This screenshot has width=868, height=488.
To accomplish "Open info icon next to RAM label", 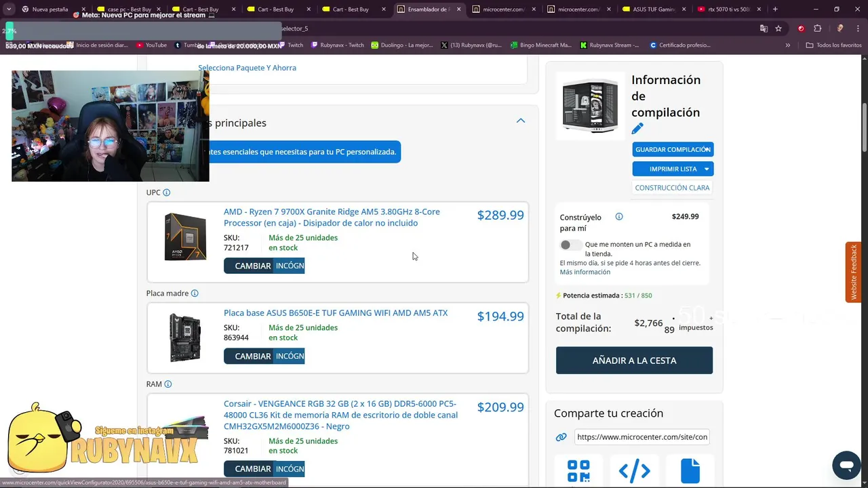I will tap(168, 384).
